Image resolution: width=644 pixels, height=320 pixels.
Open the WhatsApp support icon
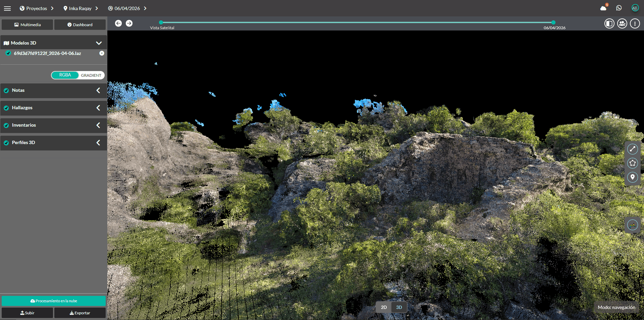[x=619, y=8]
